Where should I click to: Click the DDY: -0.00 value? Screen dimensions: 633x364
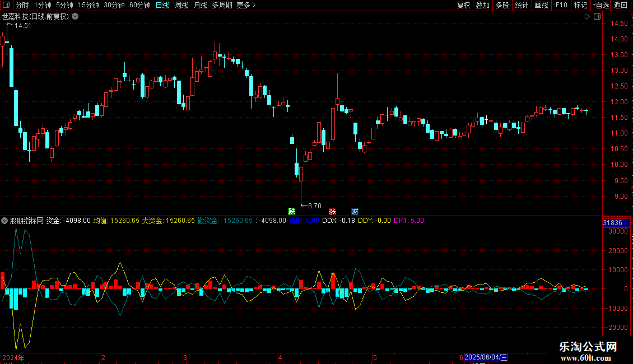click(x=374, y=221)
